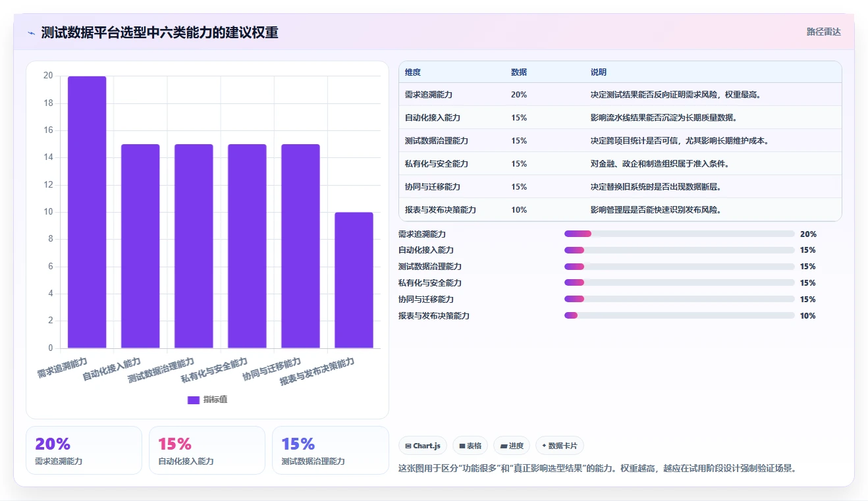Screen dimensions: 868x501
Task: Click 影响管理层是否能快速识别 description text
Action: (655, 210)
